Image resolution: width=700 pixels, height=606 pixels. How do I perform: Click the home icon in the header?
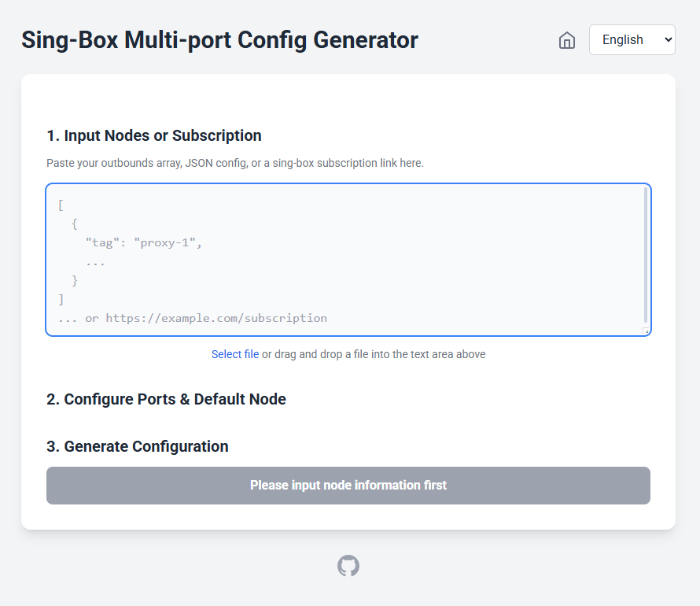566,40
